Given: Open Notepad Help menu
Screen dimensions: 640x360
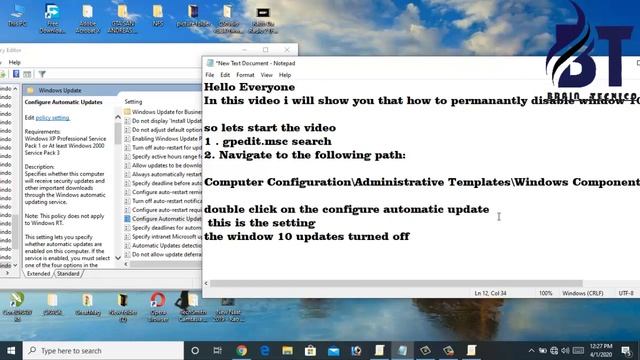Looking at the screenshot, I should tap(285, 75).
